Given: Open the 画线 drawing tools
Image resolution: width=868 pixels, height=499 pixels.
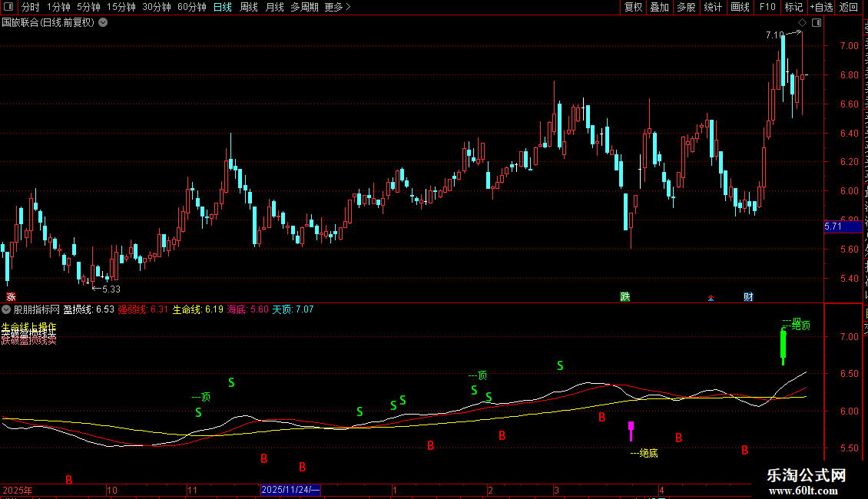Looking at the screenshot, I should pyautogui.click(x=740, y=7).
